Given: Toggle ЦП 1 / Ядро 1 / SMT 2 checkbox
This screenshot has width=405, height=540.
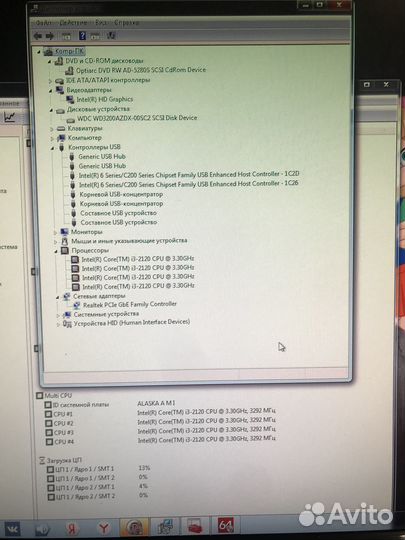Looking at the screenshot, I should pyautogui.click(x=50, y=479).
